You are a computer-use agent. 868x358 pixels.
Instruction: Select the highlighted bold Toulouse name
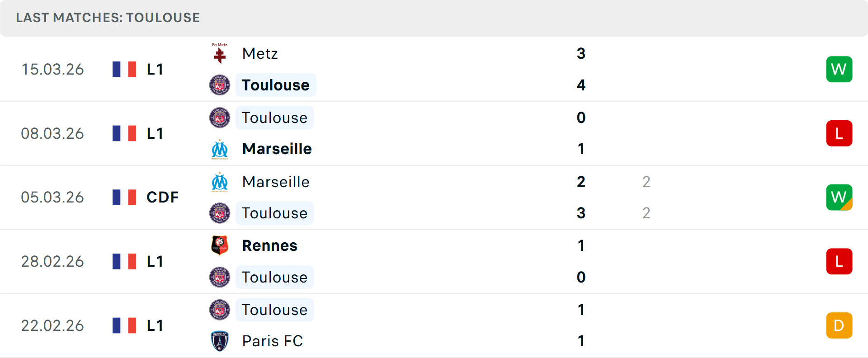pyautogui.click(x=275, y=85)
